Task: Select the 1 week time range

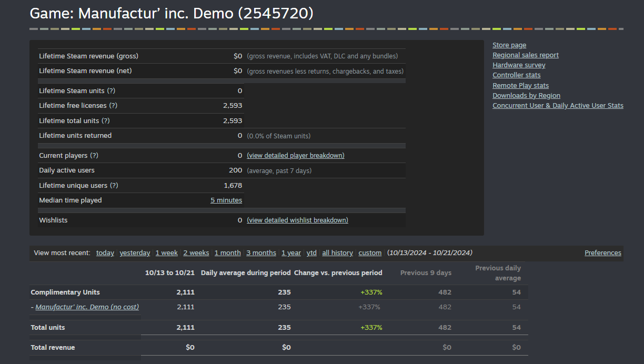Action: [x=167, y=253]
